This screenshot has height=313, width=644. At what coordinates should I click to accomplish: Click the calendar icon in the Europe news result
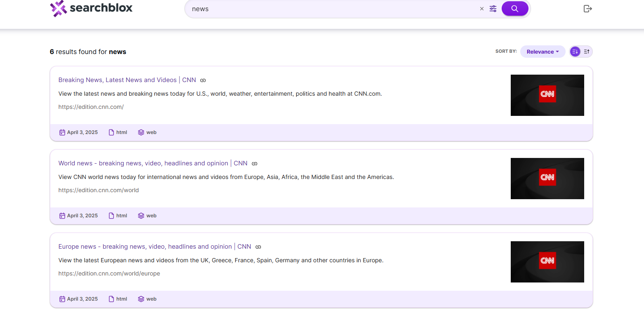[62, 299]
